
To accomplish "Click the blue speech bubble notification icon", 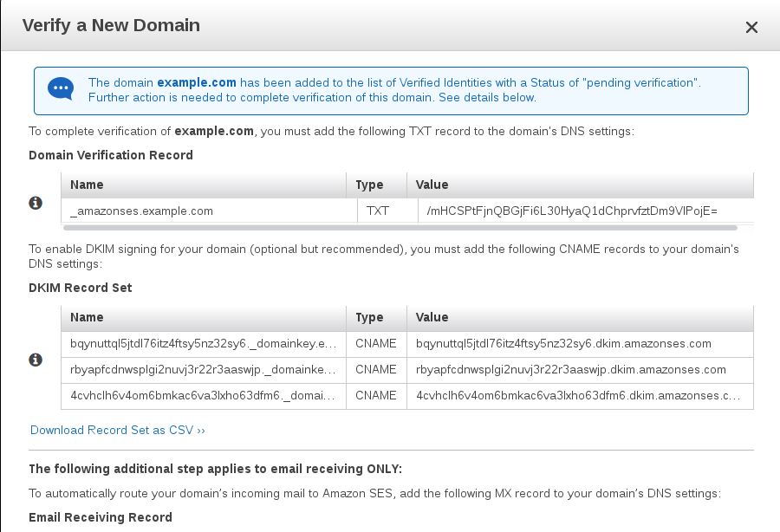I will [x=60, y=89].
